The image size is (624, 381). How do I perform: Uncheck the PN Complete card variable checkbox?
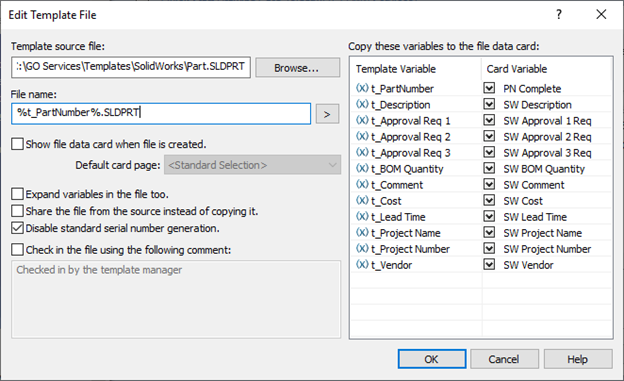point(489,88)
